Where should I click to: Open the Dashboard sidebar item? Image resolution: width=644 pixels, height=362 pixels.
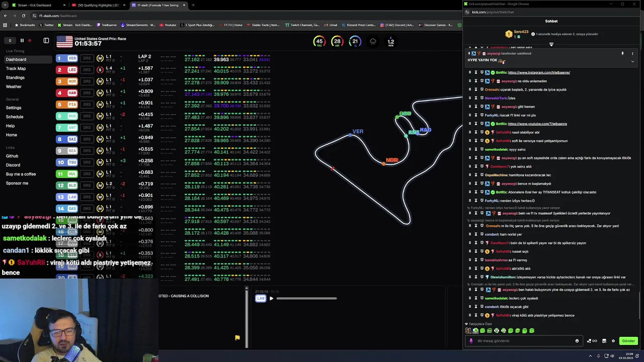(28, 59)
